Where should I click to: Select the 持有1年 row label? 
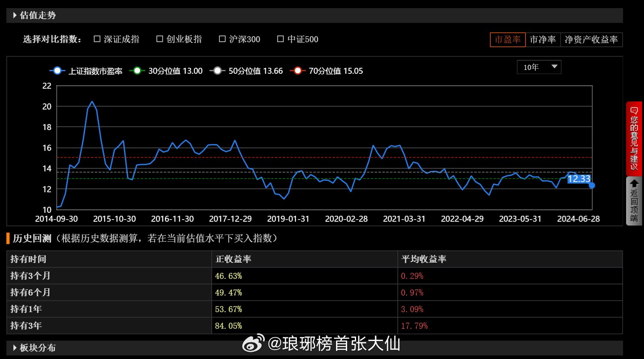[26, 309]
